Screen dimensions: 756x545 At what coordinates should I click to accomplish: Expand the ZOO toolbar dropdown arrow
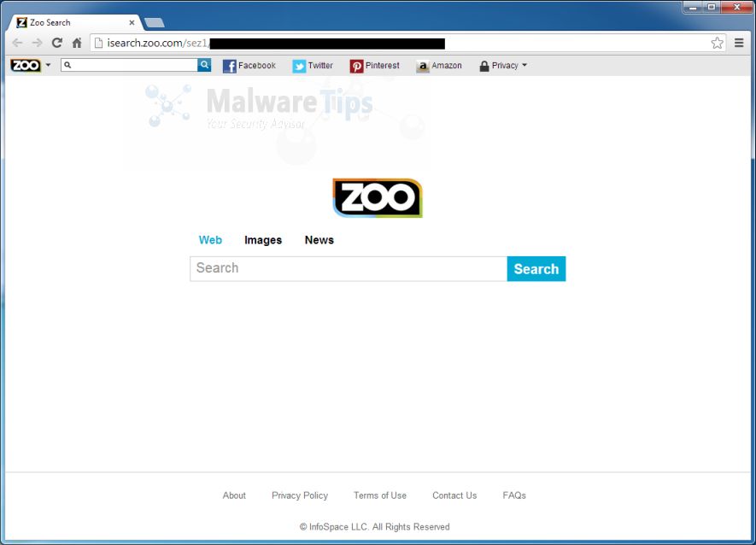48,65
